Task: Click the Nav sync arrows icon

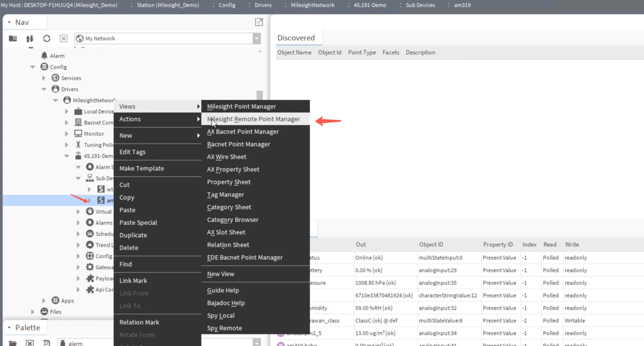Action: 30,38
